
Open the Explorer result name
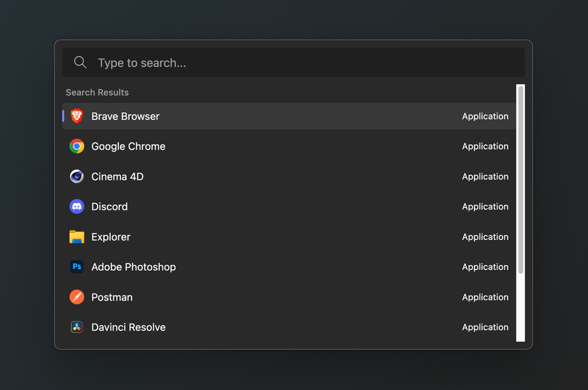tap(111, 237)
